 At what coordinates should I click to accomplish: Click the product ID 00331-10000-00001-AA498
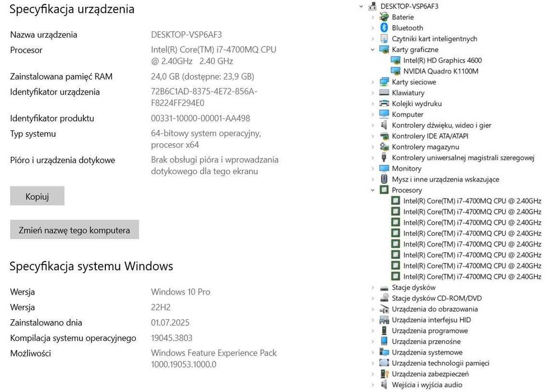point(201,118)
